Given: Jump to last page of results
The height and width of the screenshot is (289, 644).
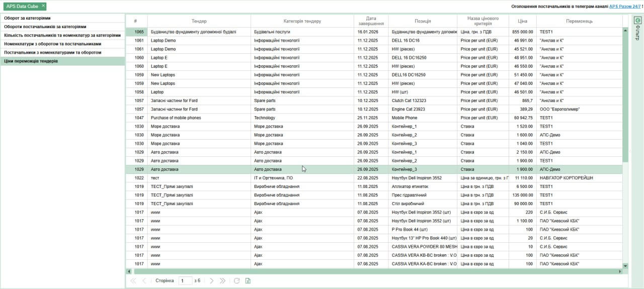Looking at the screenshot, I should (x=222, y=281).
